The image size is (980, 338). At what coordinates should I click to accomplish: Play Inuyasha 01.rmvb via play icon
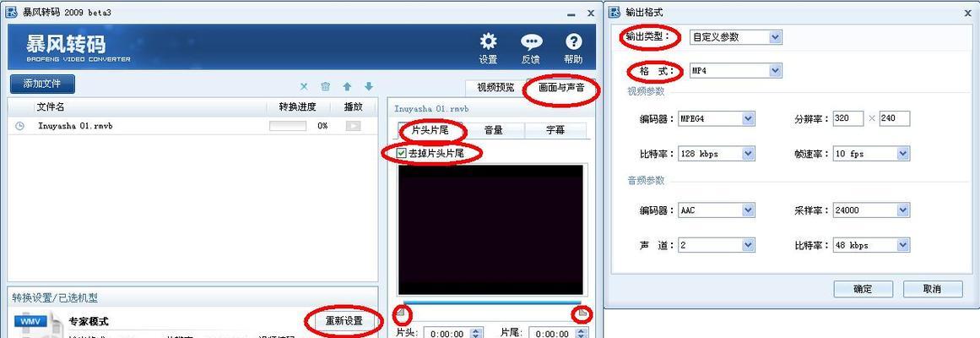tap(353, 126)
